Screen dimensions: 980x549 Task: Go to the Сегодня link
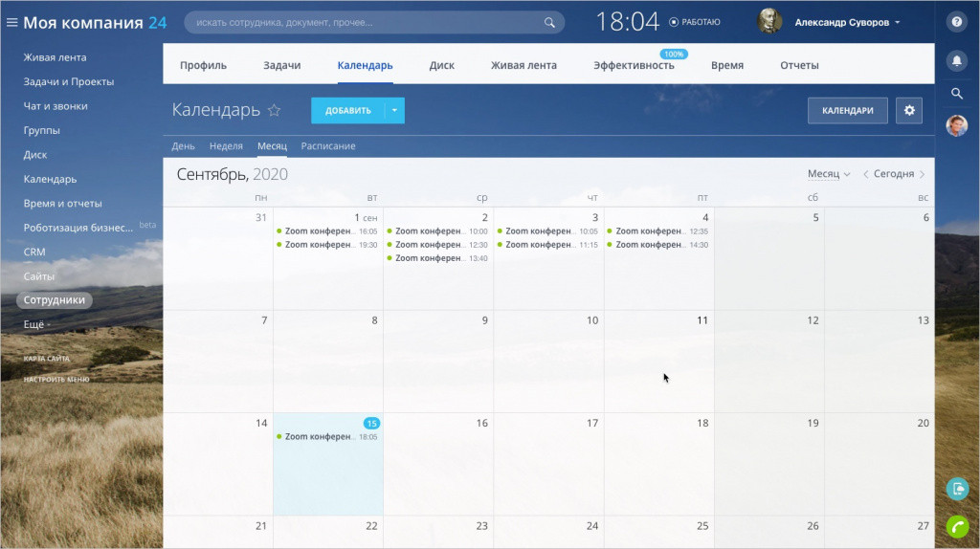(x=894, y=174)
